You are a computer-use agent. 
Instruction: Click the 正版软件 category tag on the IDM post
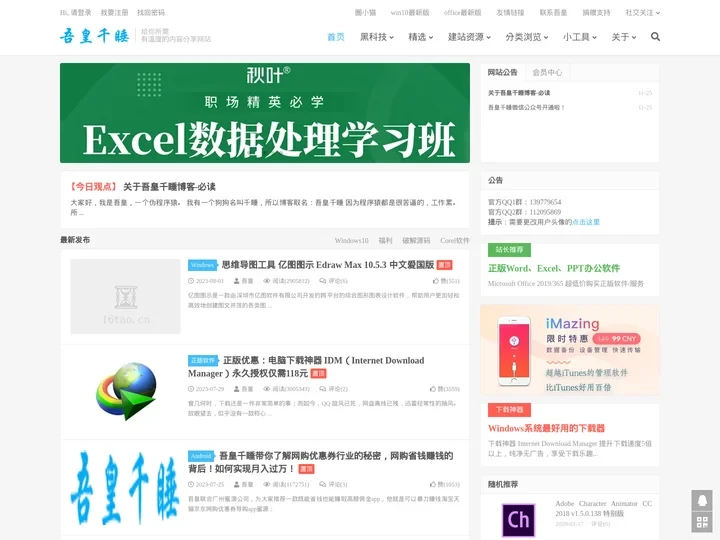tap(202, 360)
